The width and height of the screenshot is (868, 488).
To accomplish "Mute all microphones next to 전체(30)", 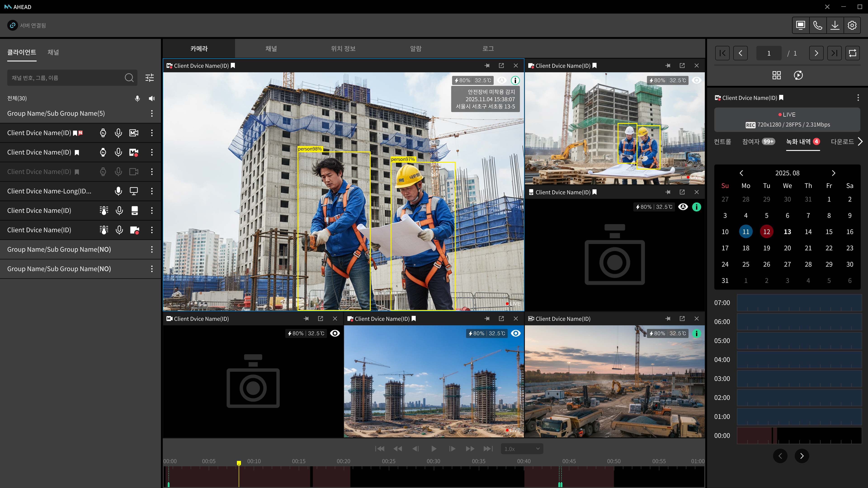I will click(137, 98).
